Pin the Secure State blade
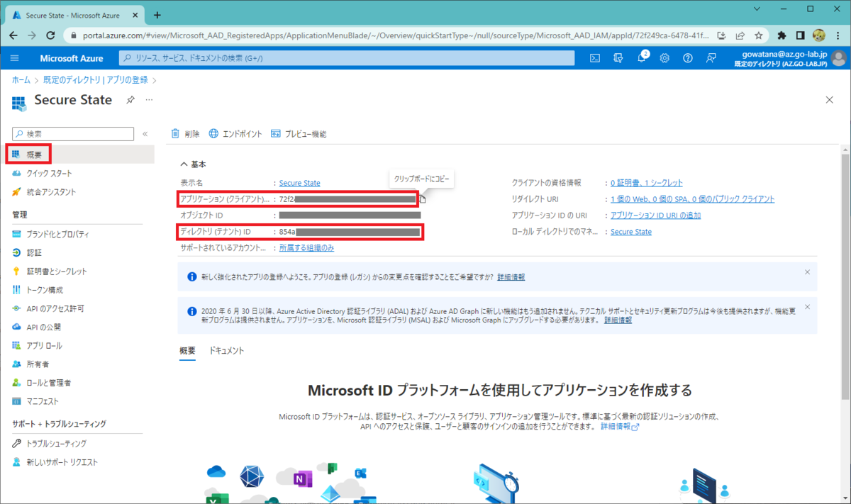 pos(130,100)
